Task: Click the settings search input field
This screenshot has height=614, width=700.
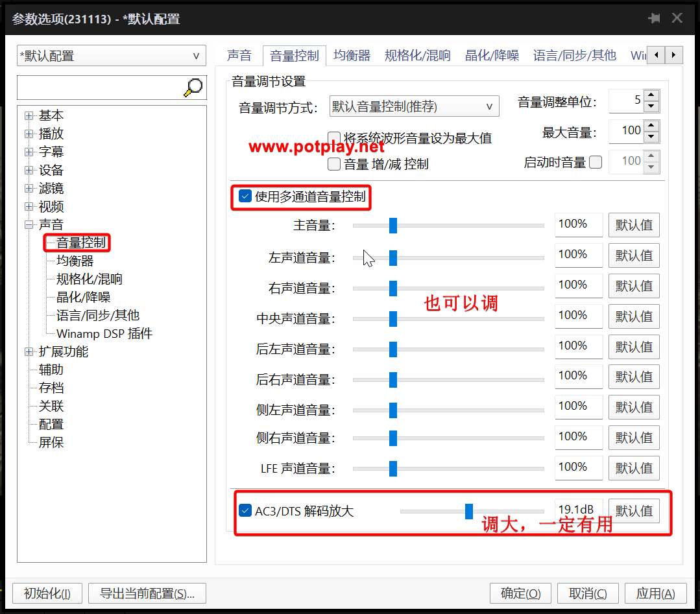Action: click(x=100, y=88)
